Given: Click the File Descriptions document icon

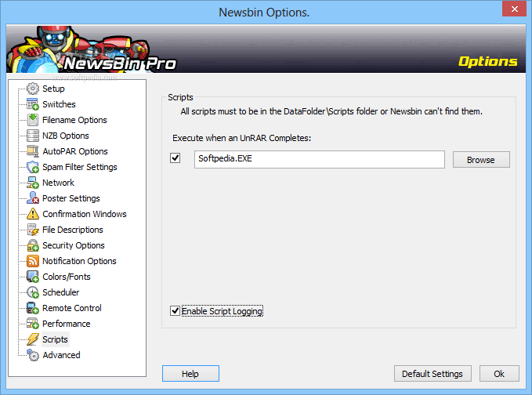Looking at the screenshot, I should tap(33, 230).
